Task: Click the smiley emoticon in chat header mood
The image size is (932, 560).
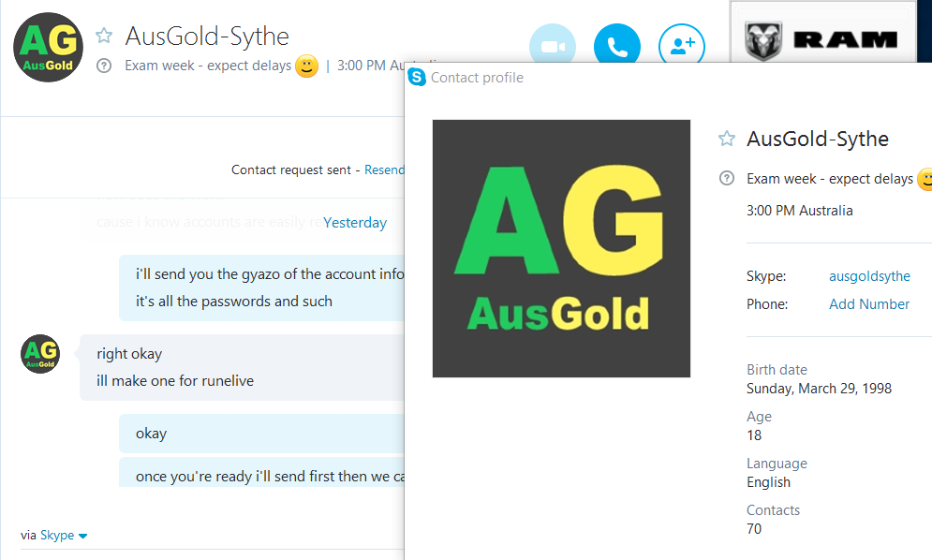Action: tap(306, 66)
